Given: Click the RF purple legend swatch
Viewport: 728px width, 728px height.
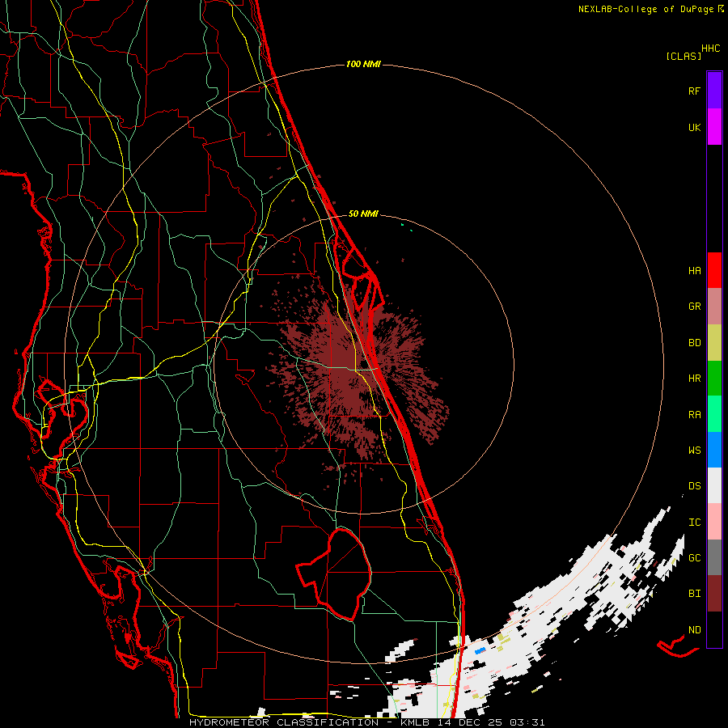Looking at the screenshot, I should [714, 91].
